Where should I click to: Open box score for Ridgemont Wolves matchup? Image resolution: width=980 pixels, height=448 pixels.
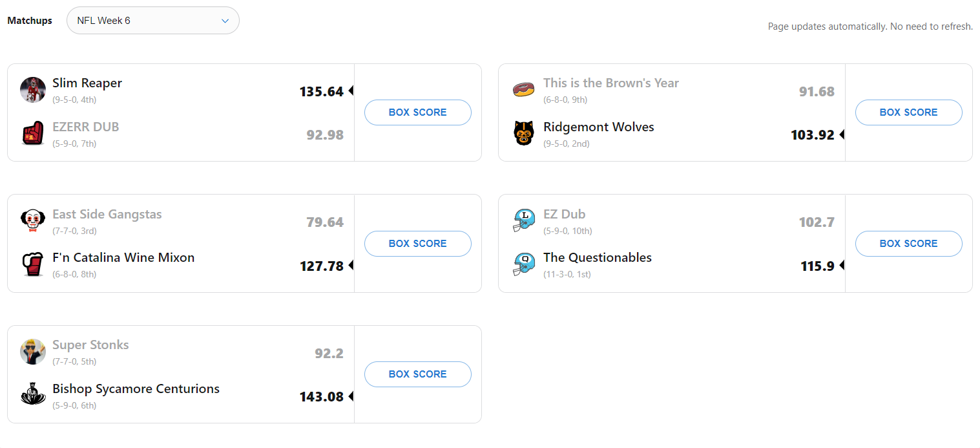point(908,112)
